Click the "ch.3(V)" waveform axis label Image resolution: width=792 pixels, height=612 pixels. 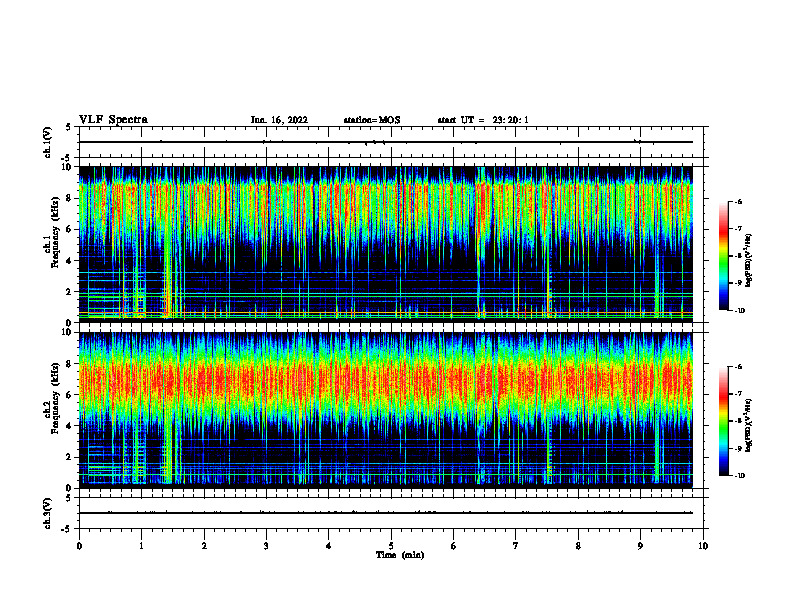click(x=48, y=513)
